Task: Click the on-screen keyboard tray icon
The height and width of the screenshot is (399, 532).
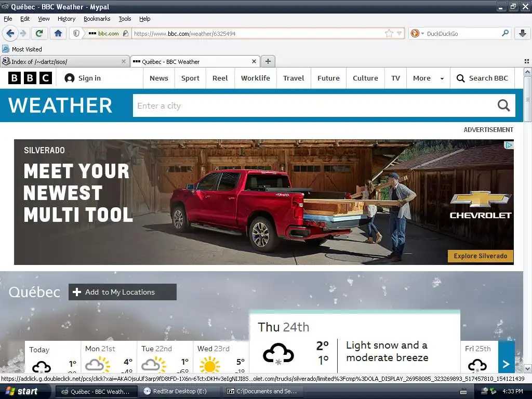Action: (x=463, y=392)
